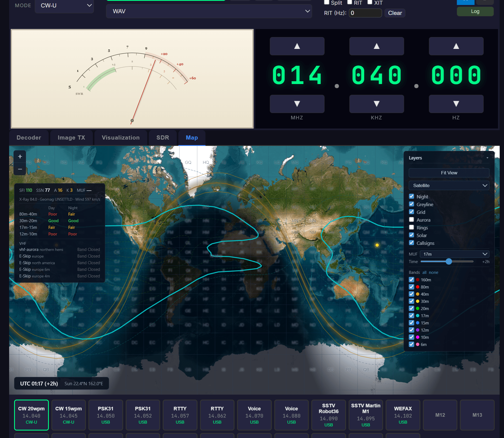Open the WAV format dropdown

tap(209, 11)
